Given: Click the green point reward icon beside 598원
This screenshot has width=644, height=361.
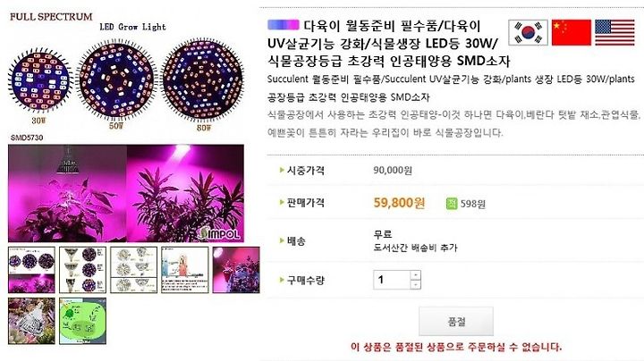Looking at the screenshot, I should click(452, 203).
